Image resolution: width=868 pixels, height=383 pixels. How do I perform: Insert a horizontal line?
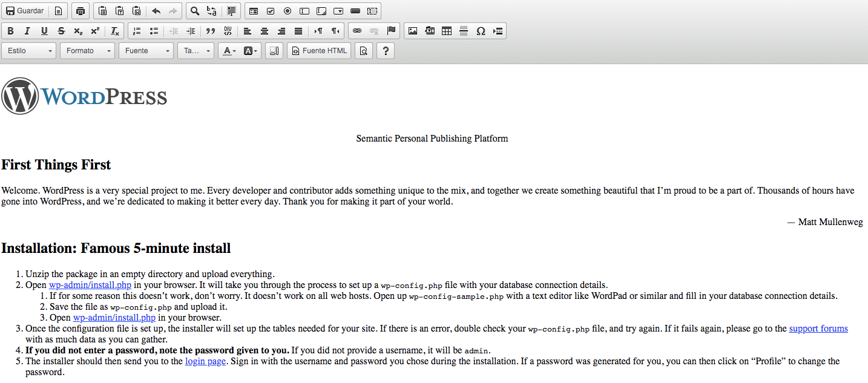464,31
